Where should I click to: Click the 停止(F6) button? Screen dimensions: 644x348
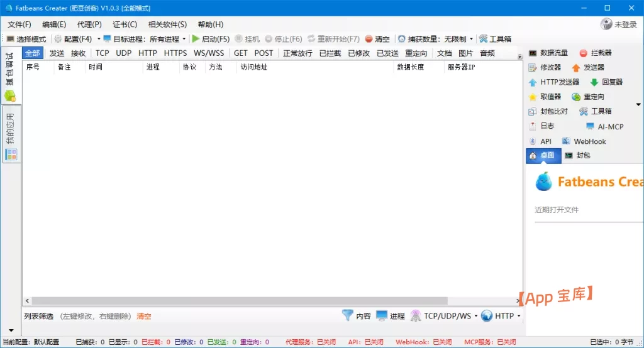(x=284, y=39)
